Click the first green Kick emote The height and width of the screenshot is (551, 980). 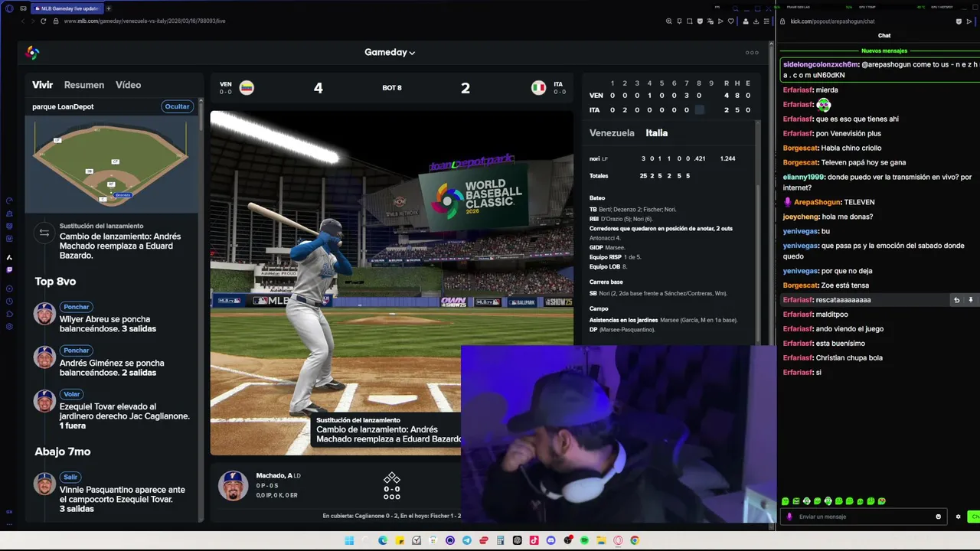click(786, 501)
